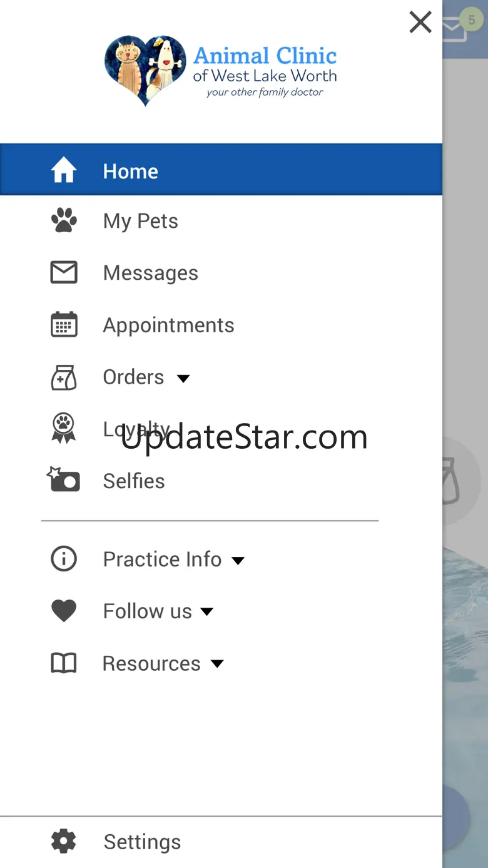Viewport: 488px width, 868px height.
Task: Click the Follow us heart icon
Action: pyautogui.click(x=64, y=611)
